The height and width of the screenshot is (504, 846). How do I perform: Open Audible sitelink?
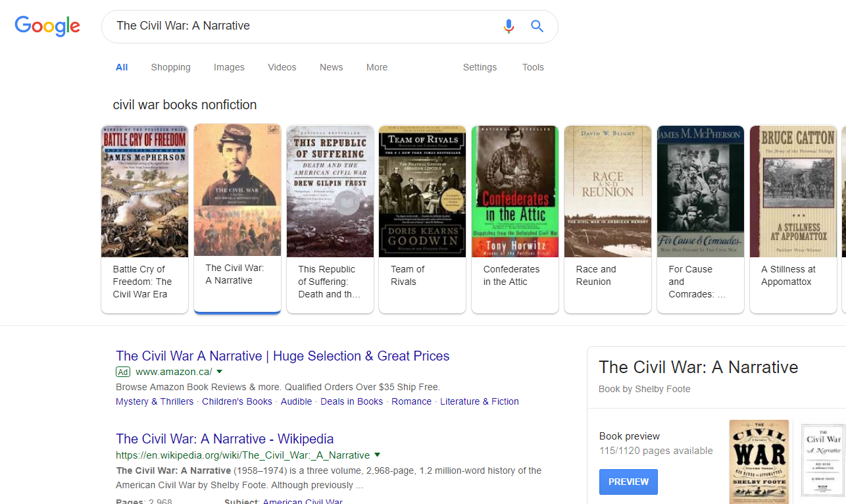tap(297, 401)
